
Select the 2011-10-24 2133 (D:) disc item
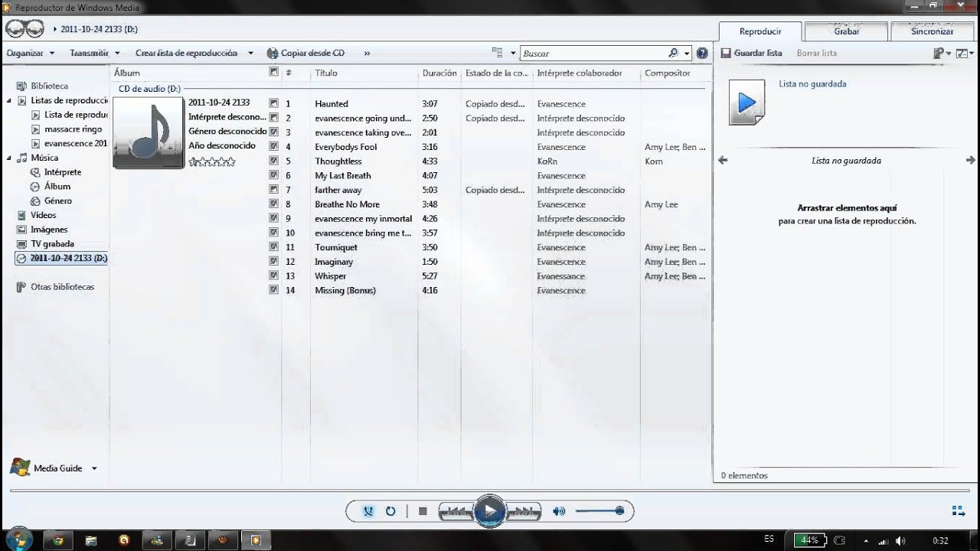click(62, 259)
